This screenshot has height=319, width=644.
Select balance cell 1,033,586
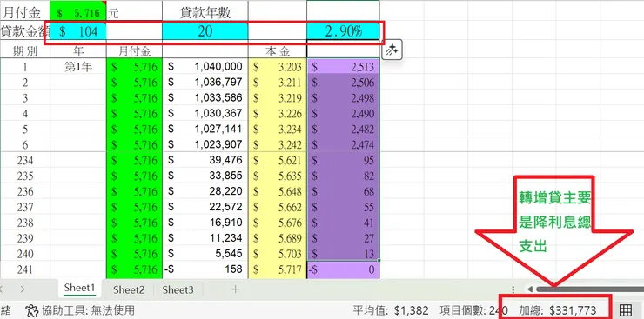coord(205,98)
